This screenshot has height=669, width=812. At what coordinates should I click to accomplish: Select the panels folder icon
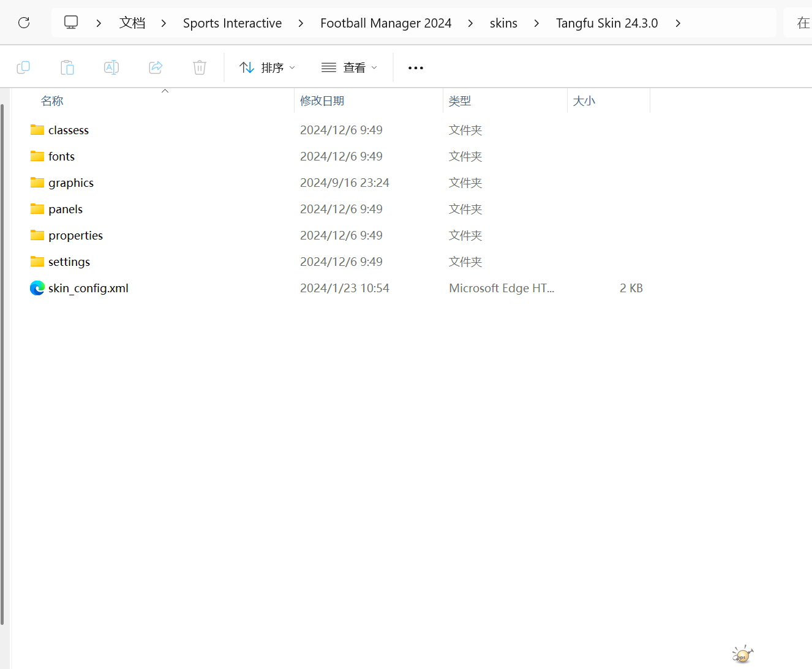click(x=37, y=209)
